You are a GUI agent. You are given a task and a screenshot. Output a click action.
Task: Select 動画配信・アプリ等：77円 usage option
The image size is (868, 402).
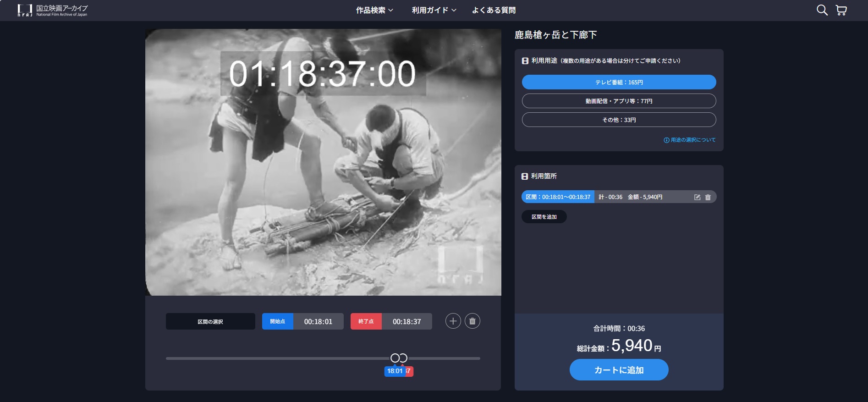click(619, 101)
